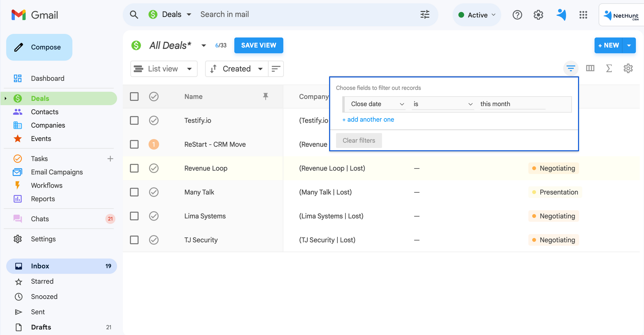The height and width of the screenshot is (335, 644).
Task: Open the view settings gear icon
Action: pos(628,68)
